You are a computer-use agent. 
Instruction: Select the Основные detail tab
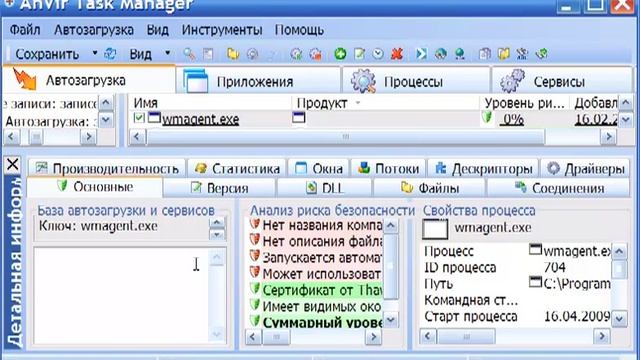click(x=95, y=187)
